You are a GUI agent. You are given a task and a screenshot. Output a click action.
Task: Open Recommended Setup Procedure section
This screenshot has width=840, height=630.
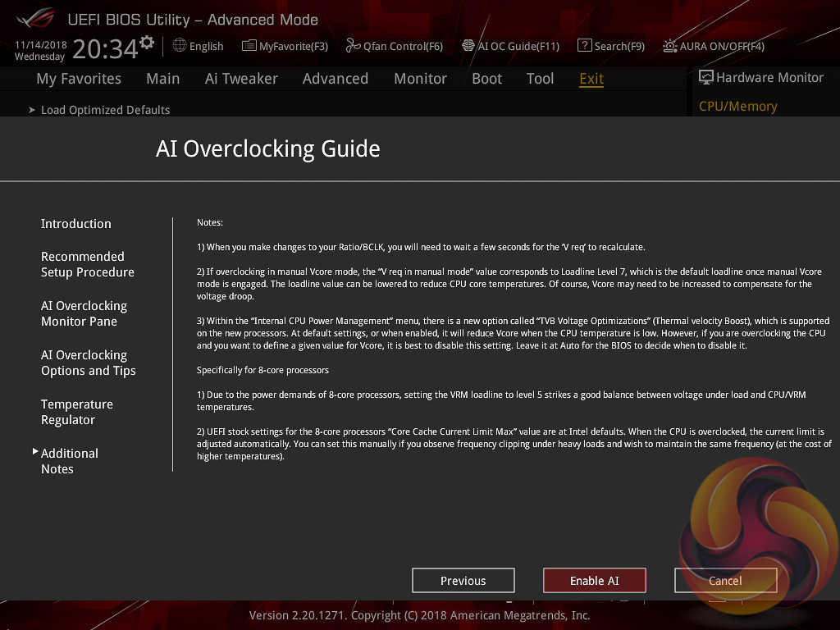tap(87, 264)
